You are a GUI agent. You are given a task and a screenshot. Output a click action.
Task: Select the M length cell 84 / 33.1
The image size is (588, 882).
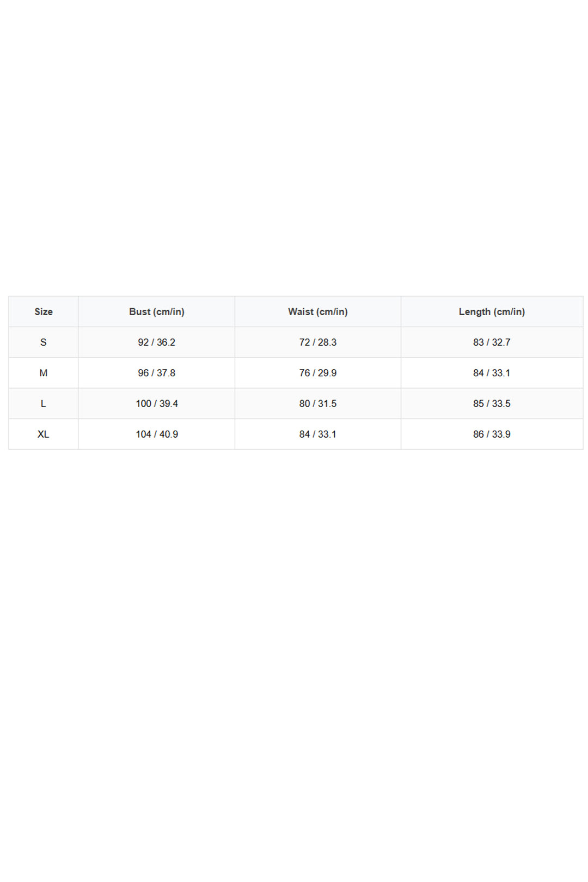tap(492, 373)
